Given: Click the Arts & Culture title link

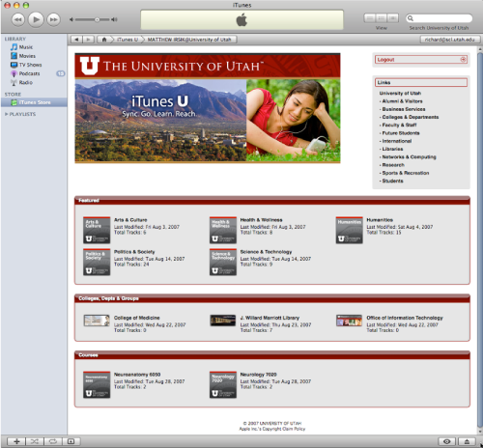Looking at the screenshot, I should (130, 220).
